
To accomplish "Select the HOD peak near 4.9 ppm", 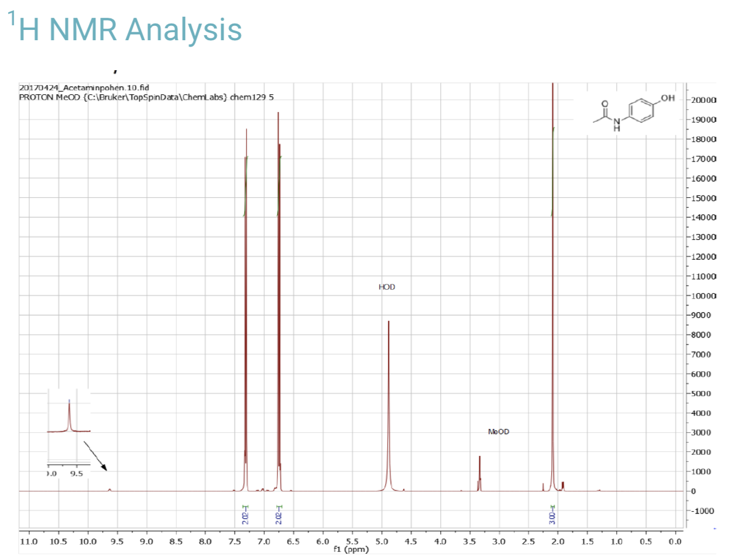I will tap(389, 402).
